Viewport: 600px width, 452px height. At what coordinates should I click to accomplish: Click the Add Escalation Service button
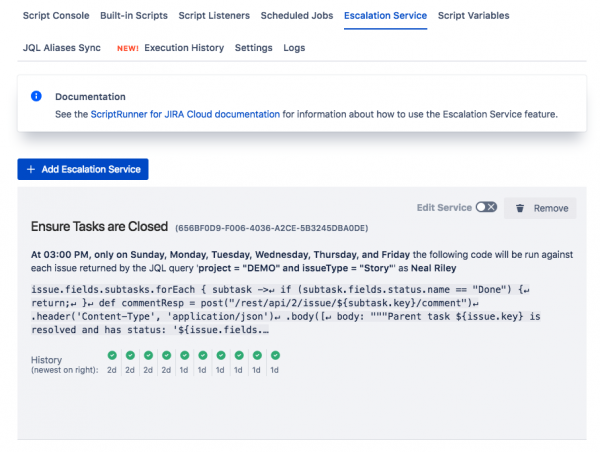83,169
